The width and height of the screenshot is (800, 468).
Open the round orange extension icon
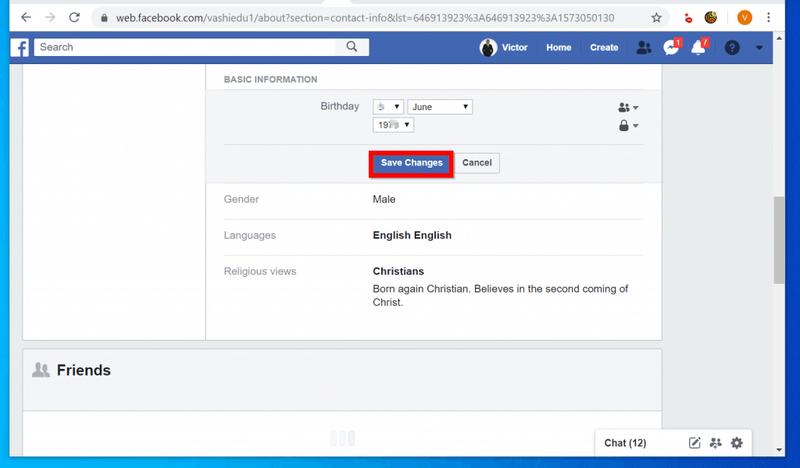coord(711,18)
